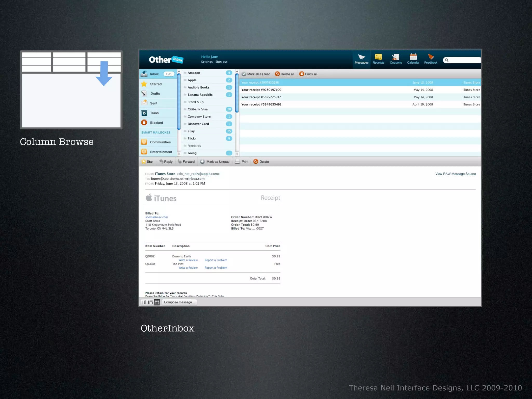The image size is (532, 399).
Task: Open the Receipts section icon
Action: point(378,57)
